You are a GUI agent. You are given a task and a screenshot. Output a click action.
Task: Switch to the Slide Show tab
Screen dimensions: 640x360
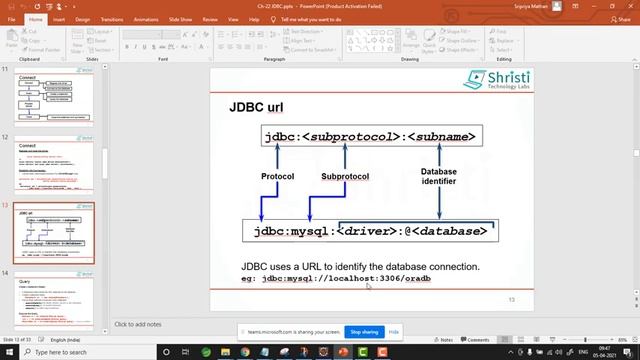point(180,20)
